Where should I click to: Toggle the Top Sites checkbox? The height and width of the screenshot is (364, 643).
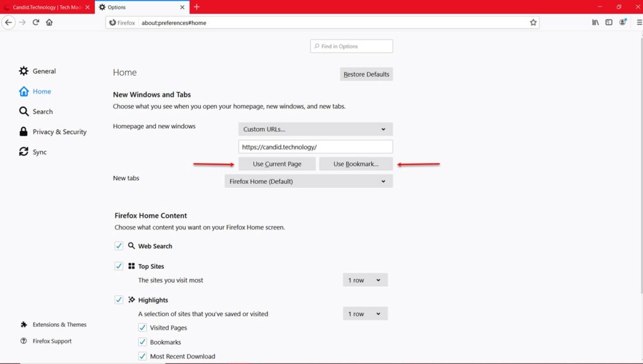(119, 266)
